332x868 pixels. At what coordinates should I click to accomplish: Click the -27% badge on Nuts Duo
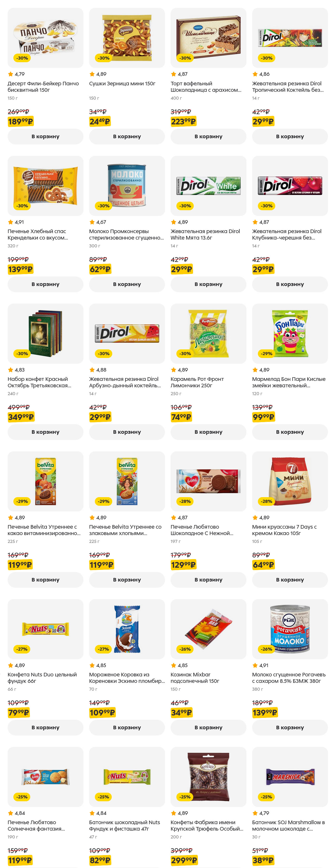22,649
